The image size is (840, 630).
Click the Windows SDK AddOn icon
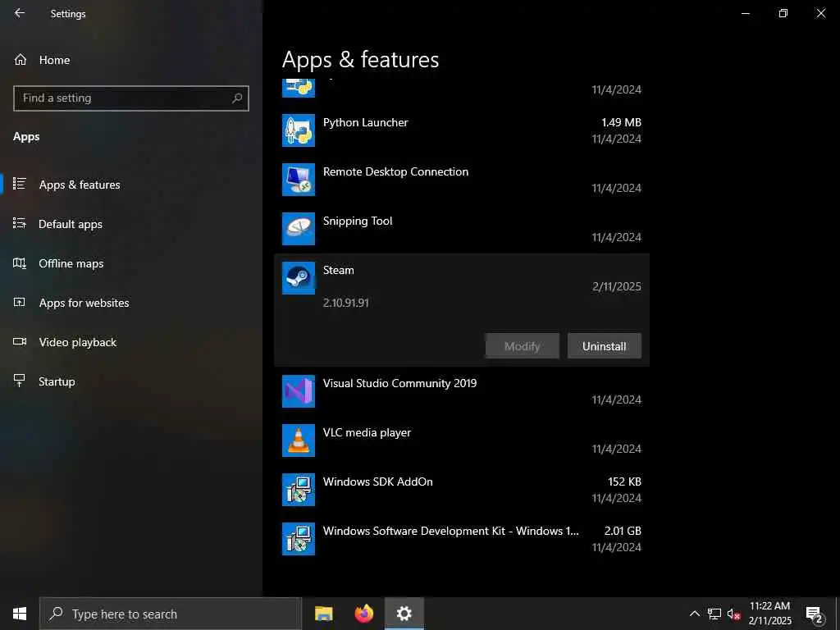(299, 490)
